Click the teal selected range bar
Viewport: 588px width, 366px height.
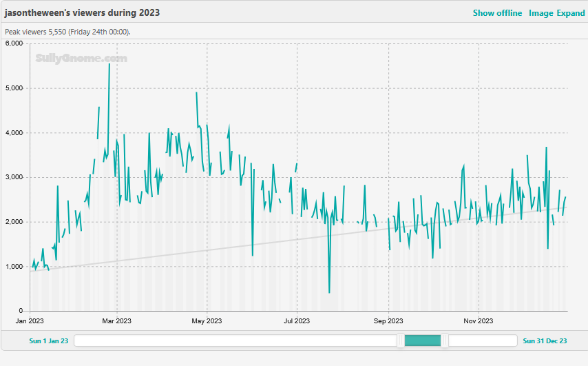click(x=423, y=340)
